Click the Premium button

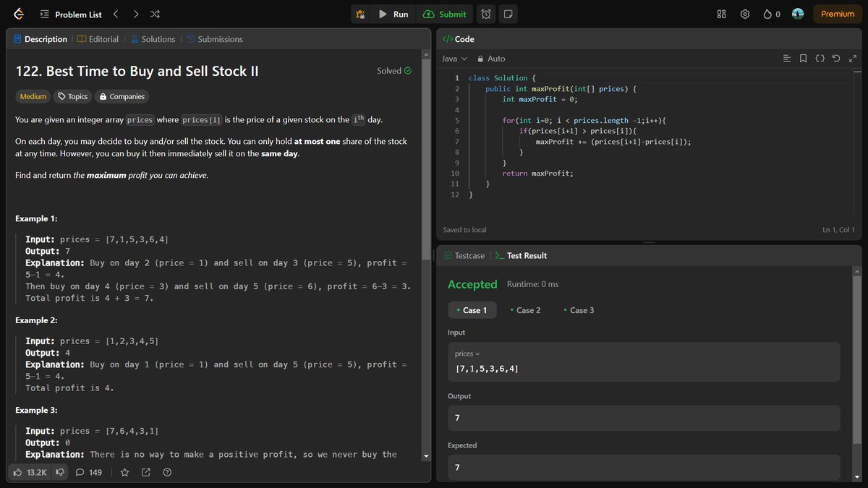pyautogui.click(x=838, y=14)
